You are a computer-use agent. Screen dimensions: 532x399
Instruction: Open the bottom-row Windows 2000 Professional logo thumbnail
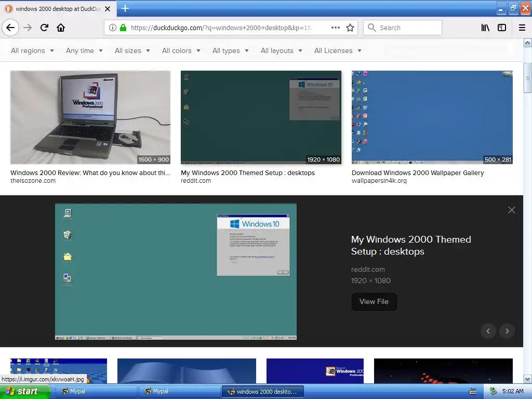pos(315,371)
